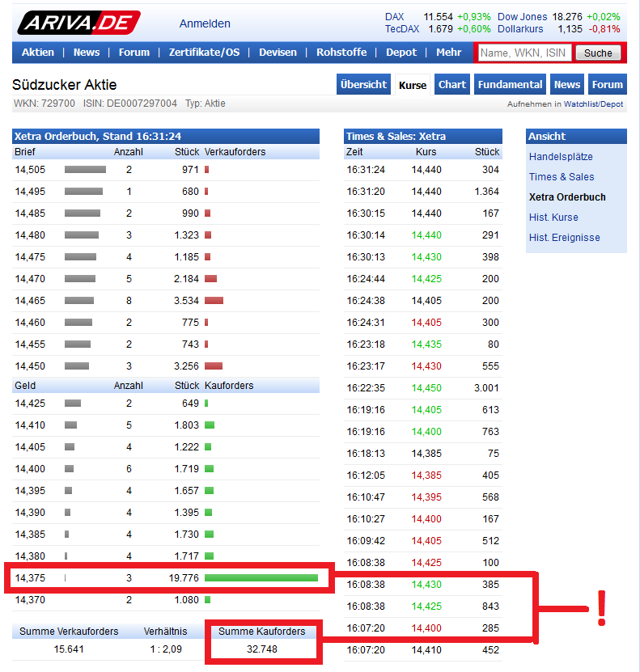Select Xetra Orderbuch in Ansicht panel
Viewport: 640px width, 672px height.
tap(567, 197)
